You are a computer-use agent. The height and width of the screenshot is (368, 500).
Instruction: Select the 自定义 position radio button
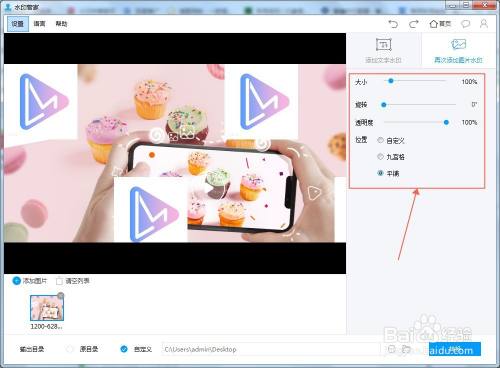point(380,140)
